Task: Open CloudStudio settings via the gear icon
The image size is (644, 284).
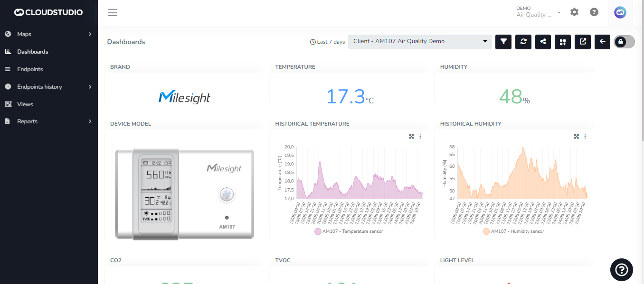Action: coord(574,12)
